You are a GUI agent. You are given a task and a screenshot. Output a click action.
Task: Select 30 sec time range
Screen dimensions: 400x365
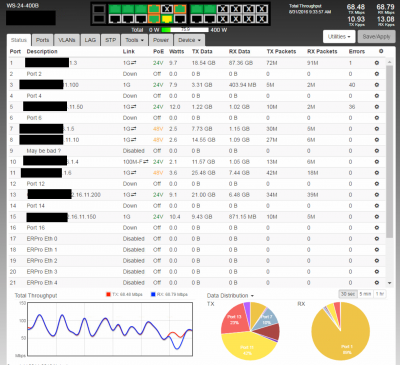coord(348,294)
